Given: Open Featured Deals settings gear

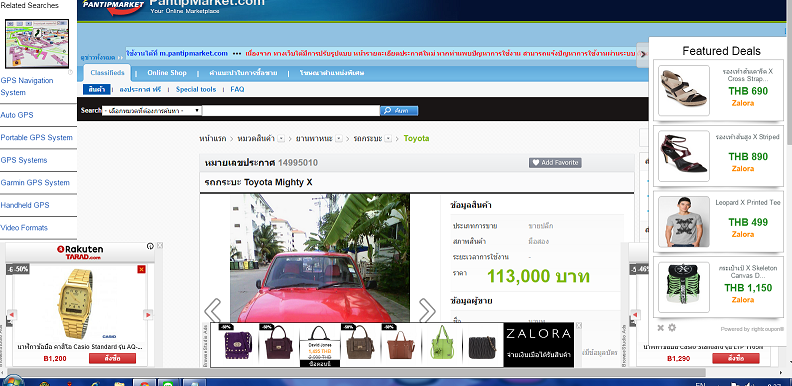Looking at the screenshot, I should point(672,327).
